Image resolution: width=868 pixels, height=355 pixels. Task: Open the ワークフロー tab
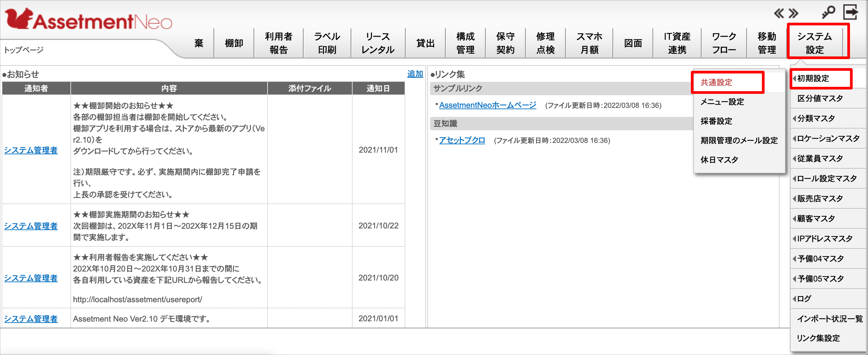tap(724, 43)
